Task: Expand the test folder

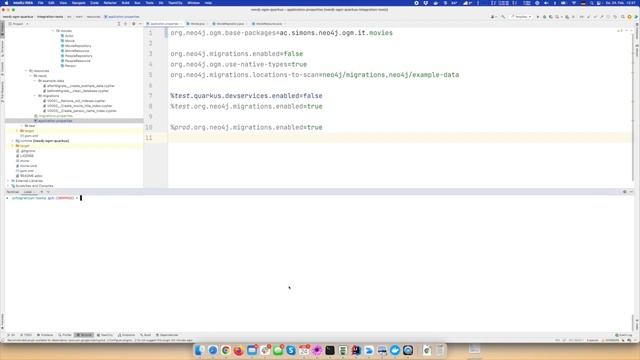Action: click(22, 126)
